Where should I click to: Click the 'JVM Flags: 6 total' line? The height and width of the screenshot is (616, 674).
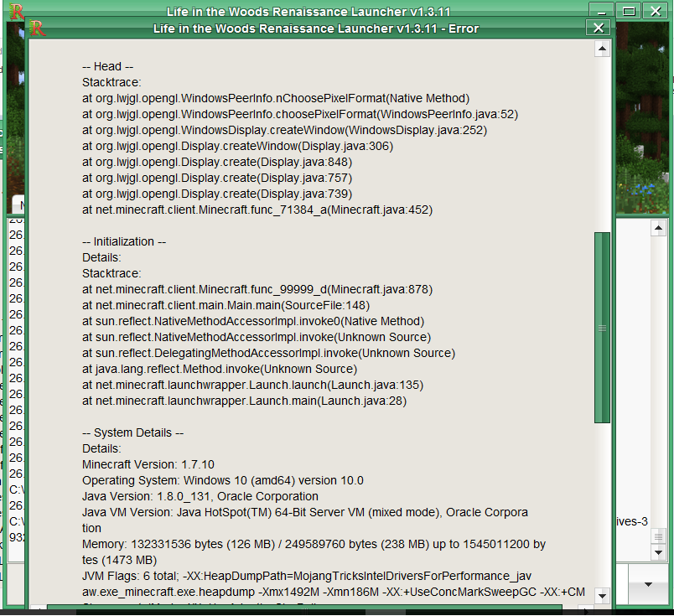(307, 576)
